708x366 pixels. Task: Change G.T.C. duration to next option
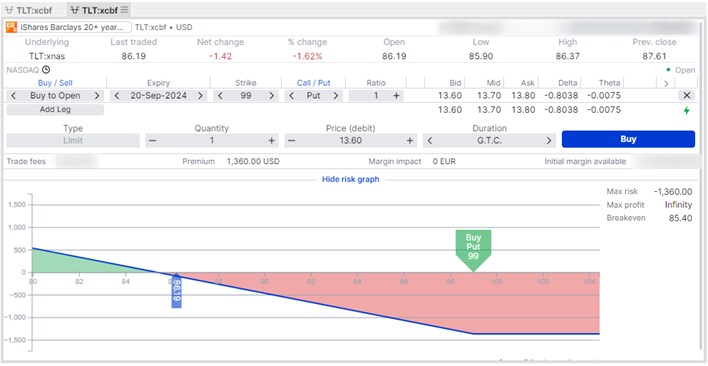[549, 141]
